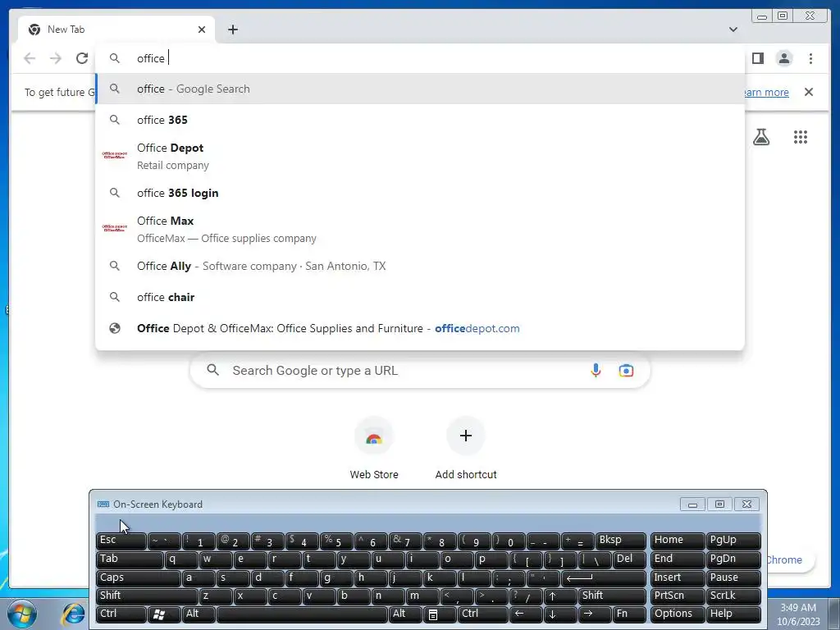Click the Esc key on keyboard
The image size is (840, 630).
click(x=121, y=541)
